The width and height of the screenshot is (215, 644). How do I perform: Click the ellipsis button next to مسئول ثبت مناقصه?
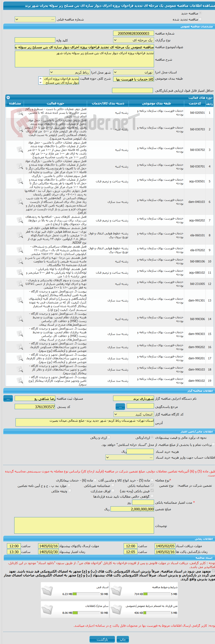point(8,399)
